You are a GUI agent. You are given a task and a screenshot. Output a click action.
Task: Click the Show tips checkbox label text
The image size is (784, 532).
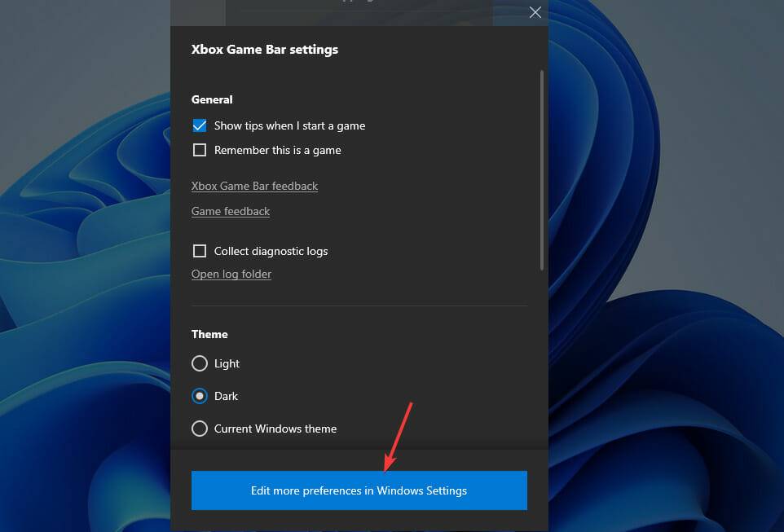click(x=289, y=125)
